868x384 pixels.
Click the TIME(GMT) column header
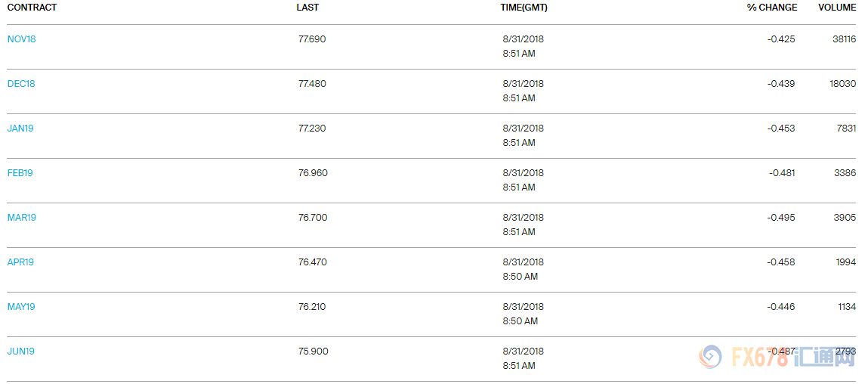point(524,8)
